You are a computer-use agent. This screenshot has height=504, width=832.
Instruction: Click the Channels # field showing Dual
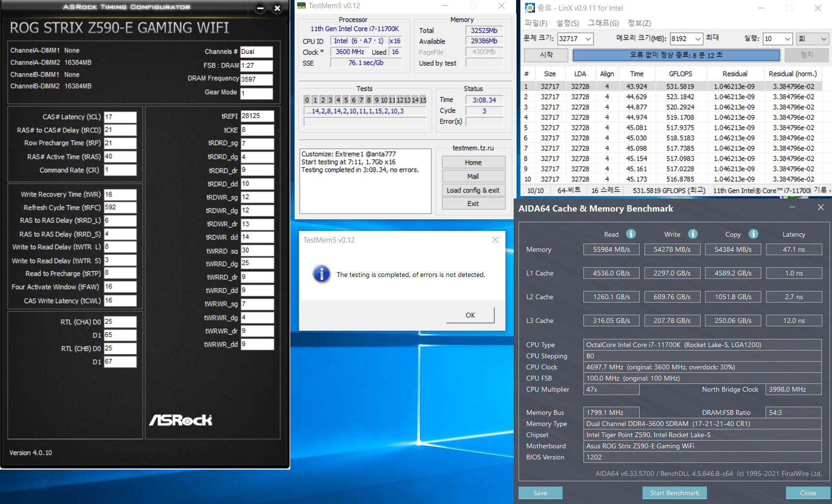pos(256,52)
